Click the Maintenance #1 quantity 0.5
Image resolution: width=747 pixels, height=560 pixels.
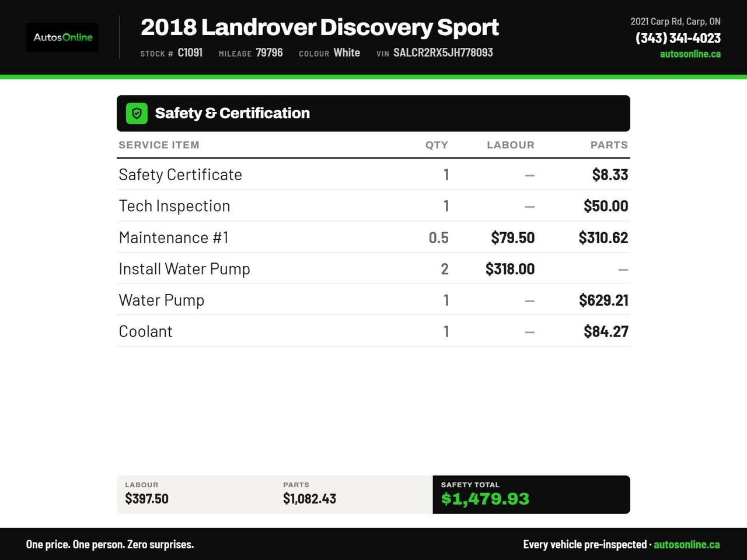(x=438, y=237)
